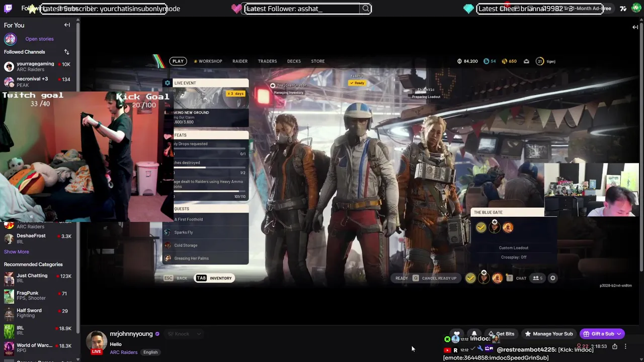Click the ESC Back button
The height and width of the screenshot is (362, 644).
pos(176,278)
